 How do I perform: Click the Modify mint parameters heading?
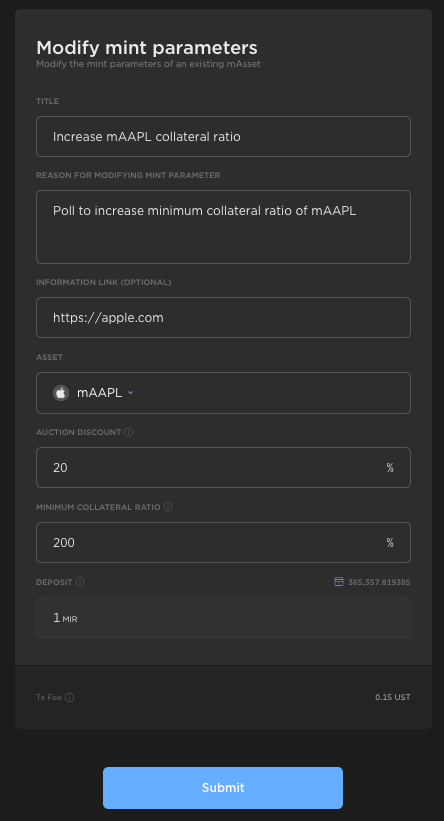click(x=147, y=48)
